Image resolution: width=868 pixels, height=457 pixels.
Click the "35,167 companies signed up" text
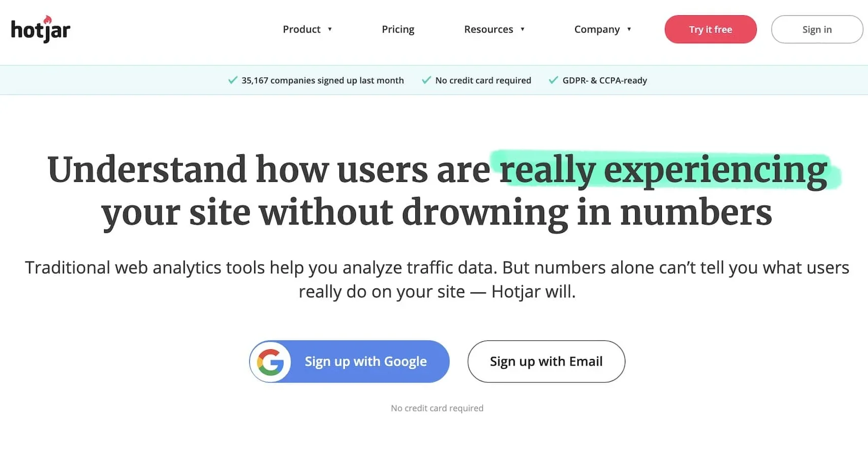(x=322, y=80)
